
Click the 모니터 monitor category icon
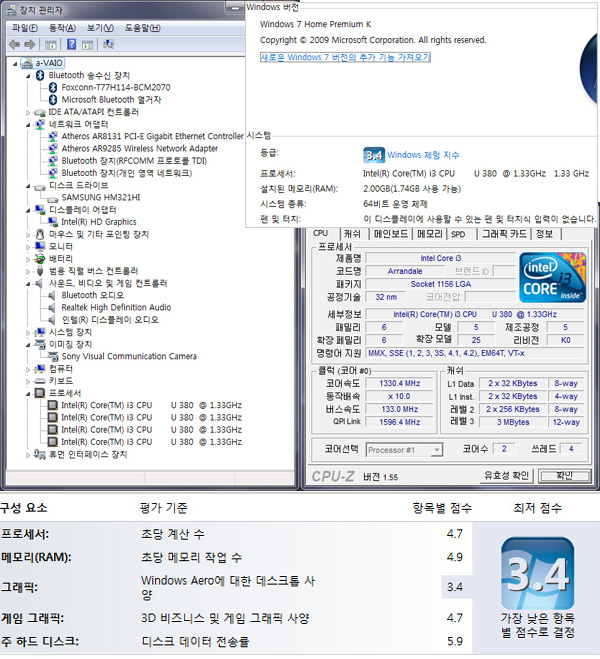[x=40, y=246]
